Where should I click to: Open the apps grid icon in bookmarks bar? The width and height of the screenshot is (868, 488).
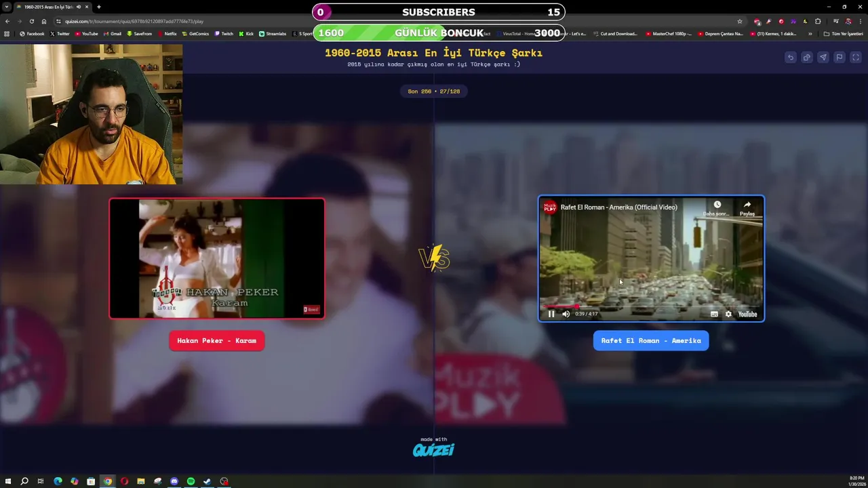[x=7, y=34]
